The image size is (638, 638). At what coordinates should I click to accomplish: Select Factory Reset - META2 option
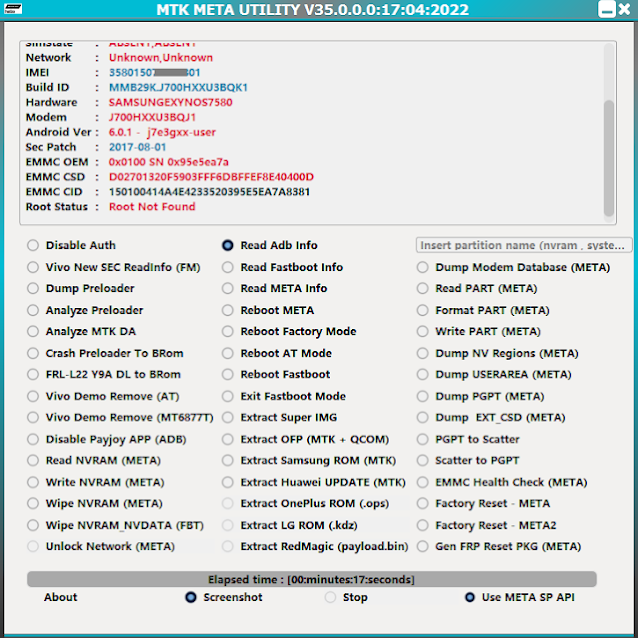[423, 525]
